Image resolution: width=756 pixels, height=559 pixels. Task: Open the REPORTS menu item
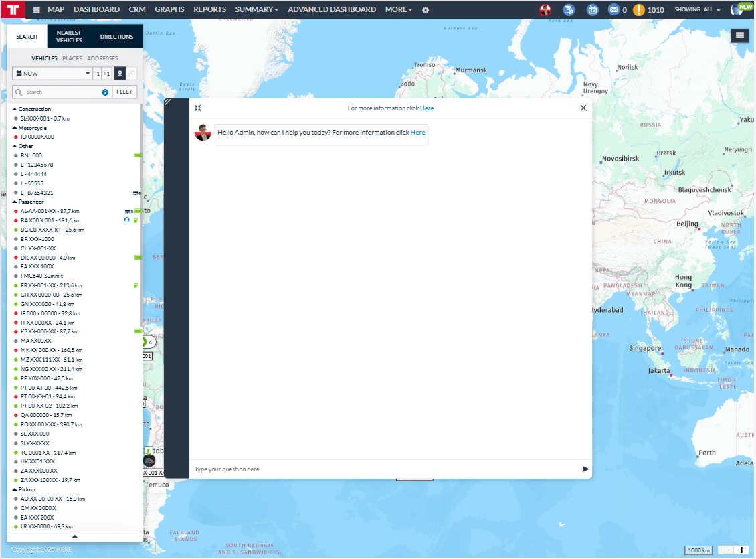click(209, 9)
